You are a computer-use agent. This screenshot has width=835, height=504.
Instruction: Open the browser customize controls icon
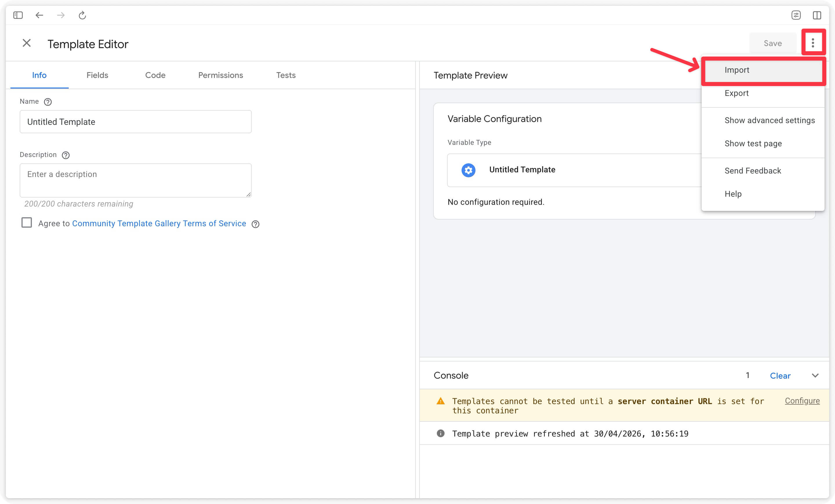click(x=796, y=15)
